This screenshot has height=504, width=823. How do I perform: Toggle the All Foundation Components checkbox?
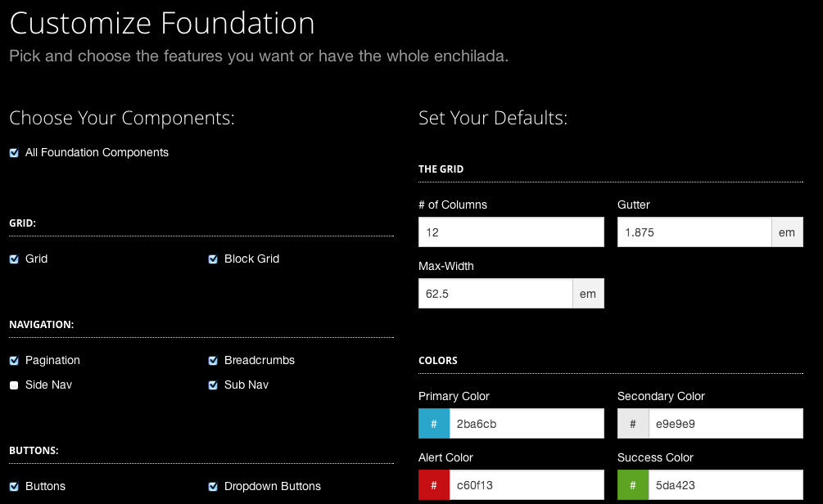coord(14,153)
